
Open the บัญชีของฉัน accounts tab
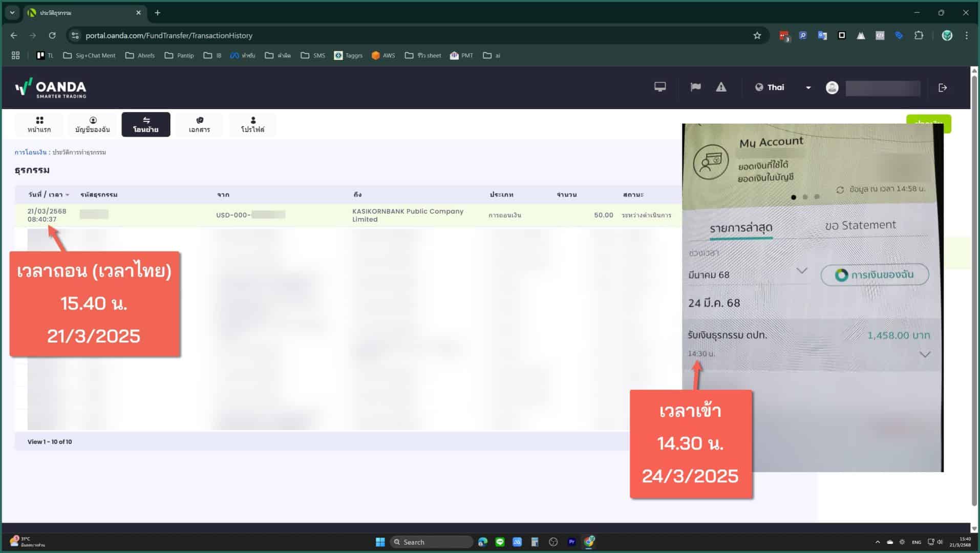93,124
